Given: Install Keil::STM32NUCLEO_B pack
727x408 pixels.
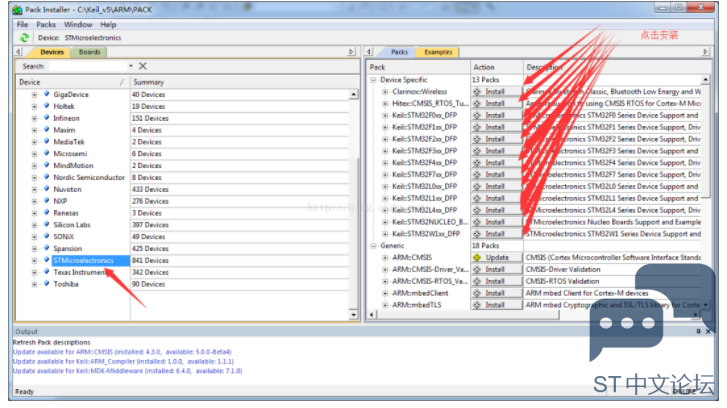Looking at the screenshot, I should click(495, 222).
